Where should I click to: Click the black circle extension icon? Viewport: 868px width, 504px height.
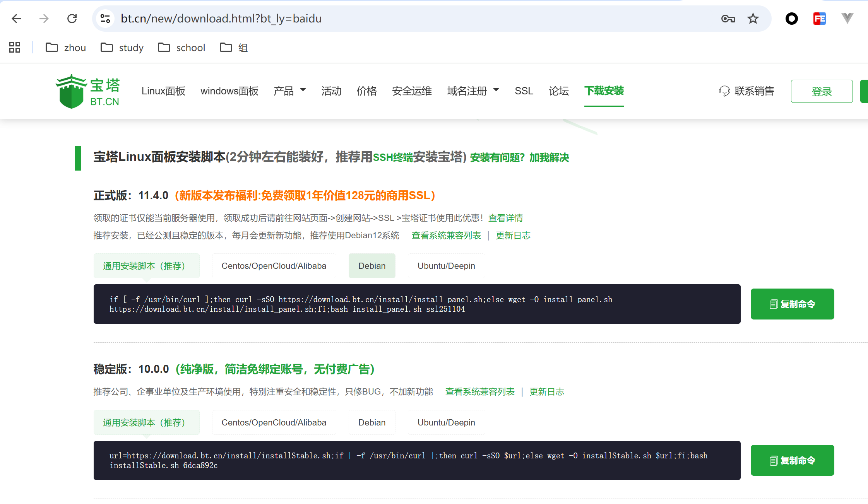pyautogui.click(x=791, y=19)
